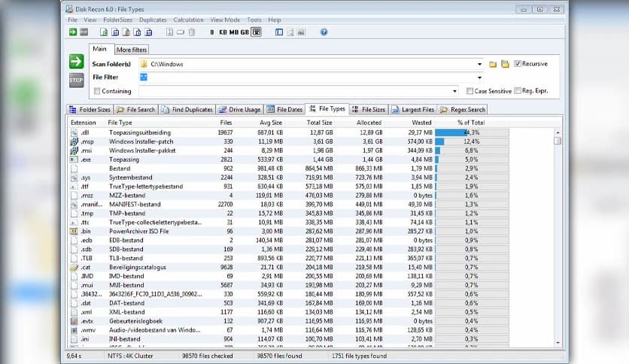
Task: Click .bin PowerArchiver ISO icon
Action: (74, 232)
